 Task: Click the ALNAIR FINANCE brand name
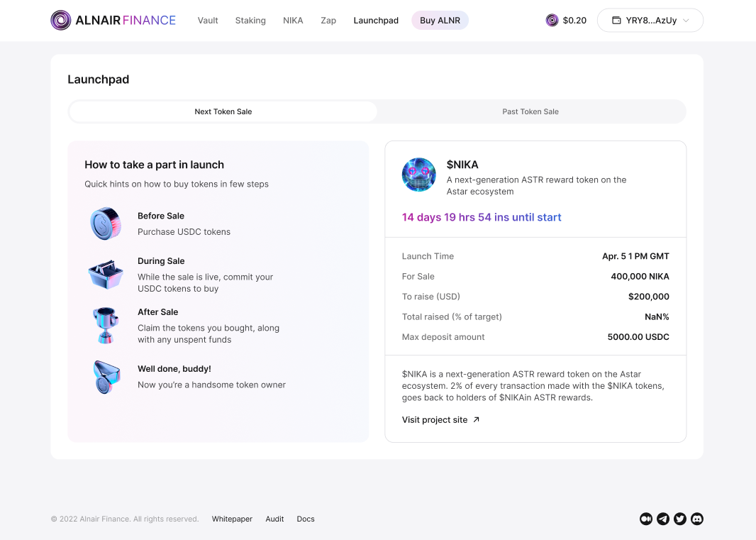click(x=126, y=21)
